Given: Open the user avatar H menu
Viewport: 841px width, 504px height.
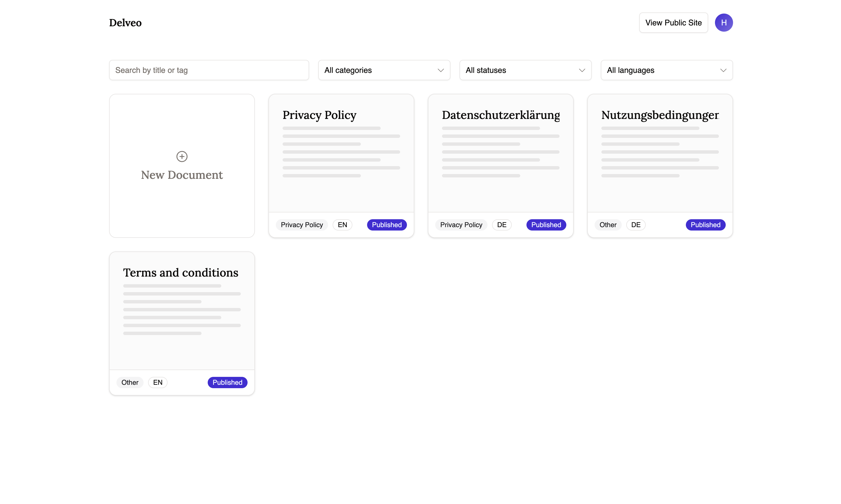Looking at the screenshot, I should [723, 23].
